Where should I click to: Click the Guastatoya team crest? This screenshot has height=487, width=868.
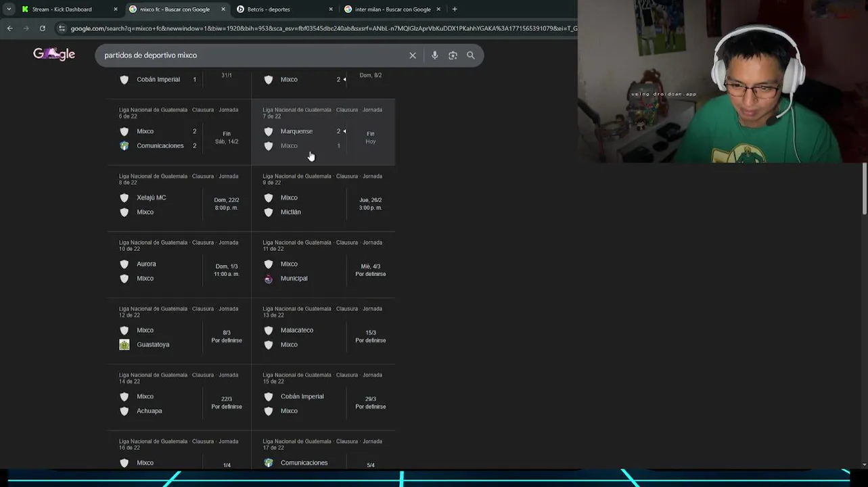[x=124, y=345]
